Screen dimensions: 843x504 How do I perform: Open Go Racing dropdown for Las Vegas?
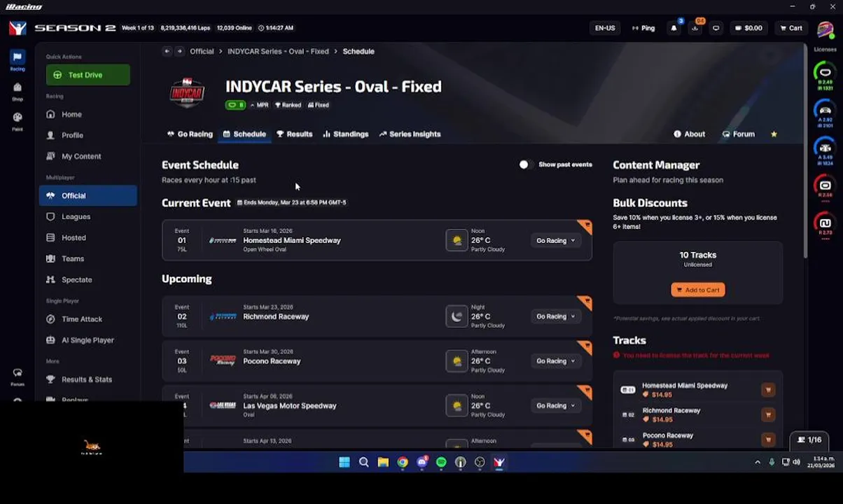tap(555, 405)
